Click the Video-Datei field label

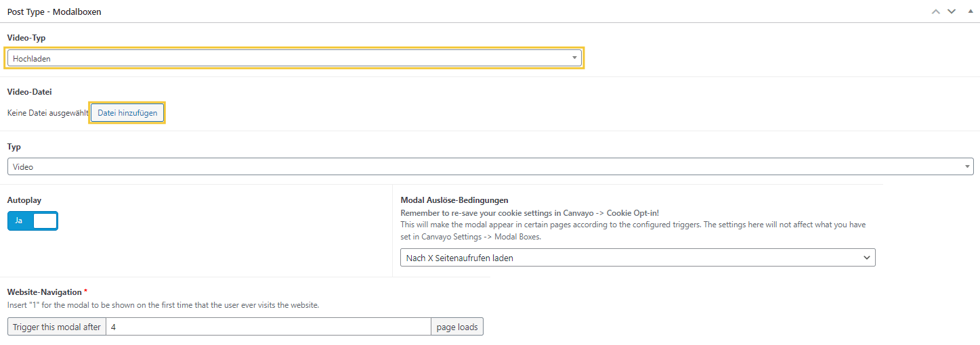29,91
